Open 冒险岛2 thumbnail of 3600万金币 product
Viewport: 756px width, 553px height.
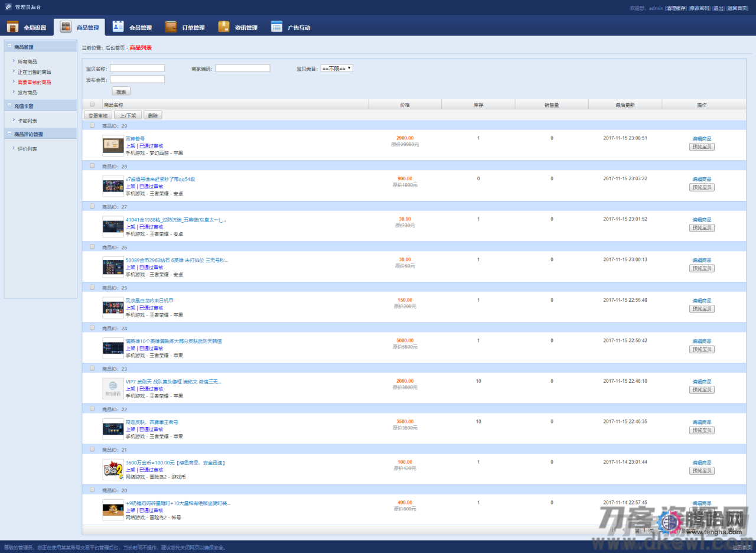pos(113,469)
